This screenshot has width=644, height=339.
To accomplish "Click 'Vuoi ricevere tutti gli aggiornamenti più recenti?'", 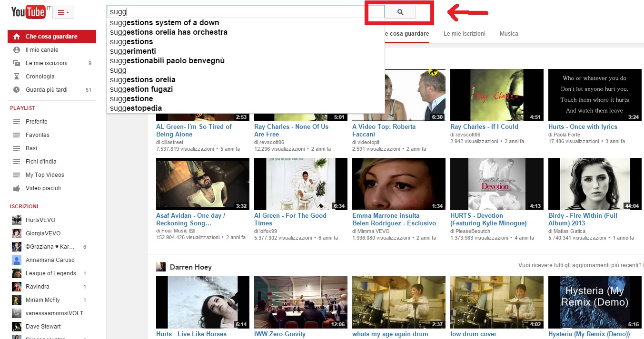I will [x=581, y=266].
